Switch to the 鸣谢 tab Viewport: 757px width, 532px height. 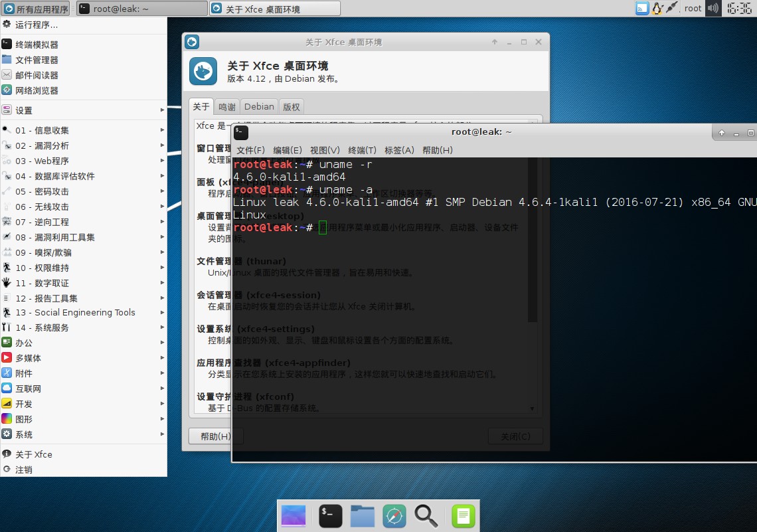pos(227,107)
